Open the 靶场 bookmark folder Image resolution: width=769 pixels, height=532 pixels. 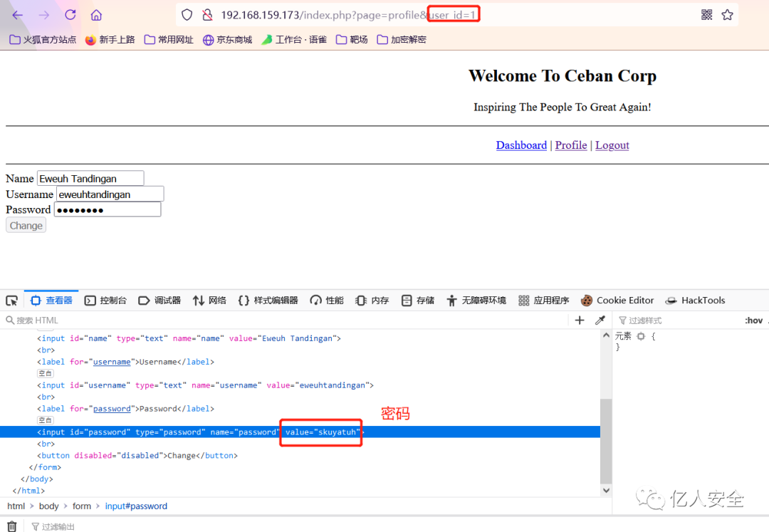(352, 40)
